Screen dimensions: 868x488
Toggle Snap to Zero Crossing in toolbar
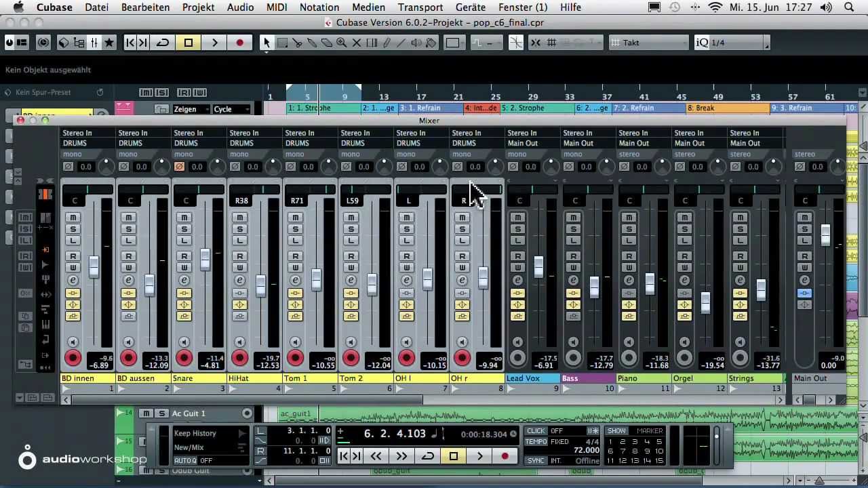click(516, 43)
